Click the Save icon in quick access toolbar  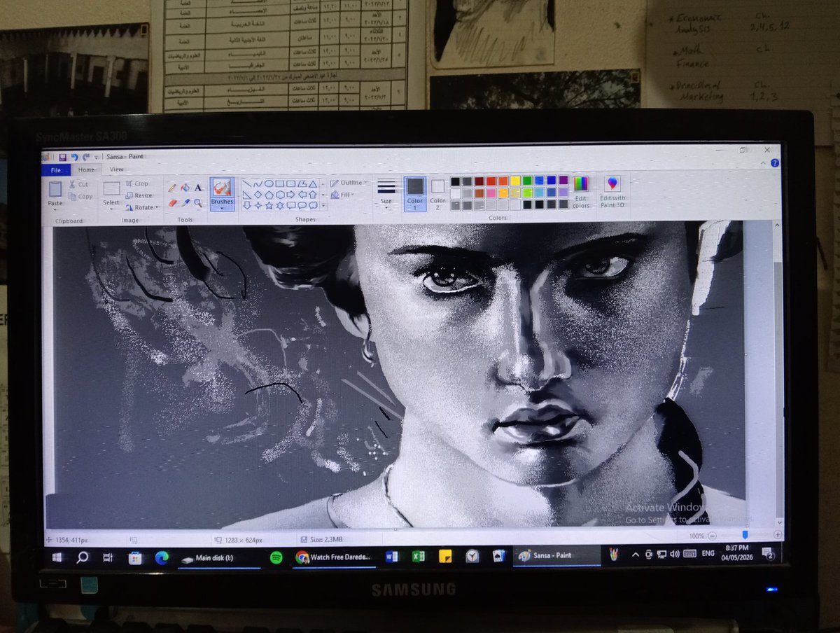point(63,157)
